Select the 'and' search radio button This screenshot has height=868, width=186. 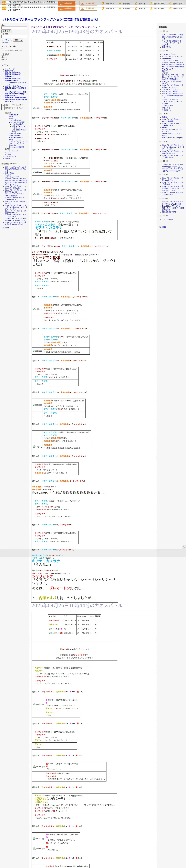(x=6, y=40)
